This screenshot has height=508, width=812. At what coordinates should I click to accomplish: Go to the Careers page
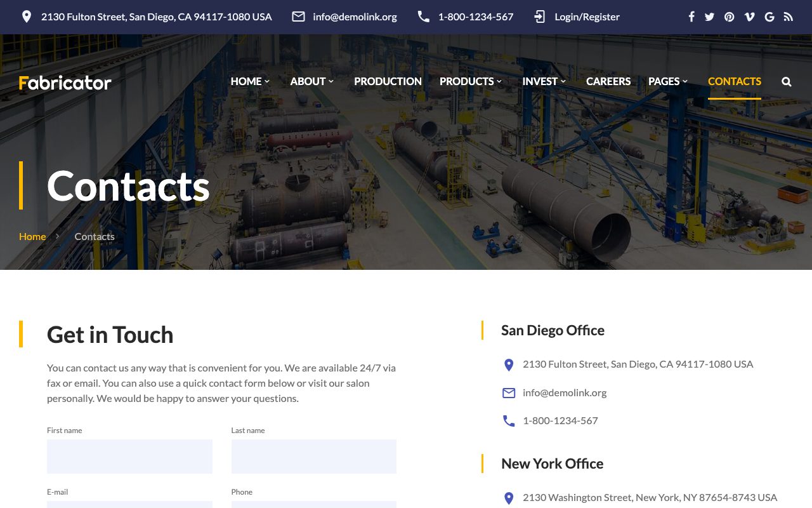[x=608, y=81]
